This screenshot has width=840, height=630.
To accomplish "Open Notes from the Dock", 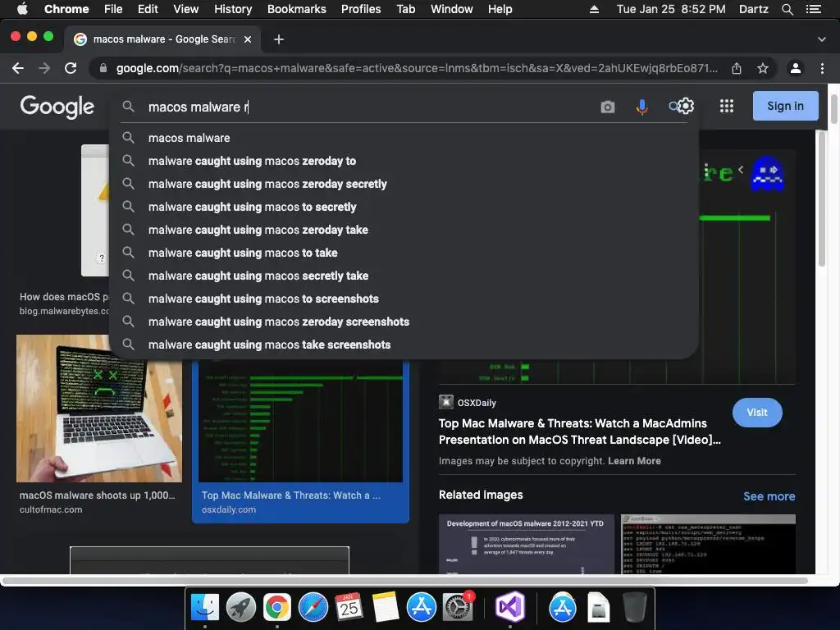I will tap(386, 607).
